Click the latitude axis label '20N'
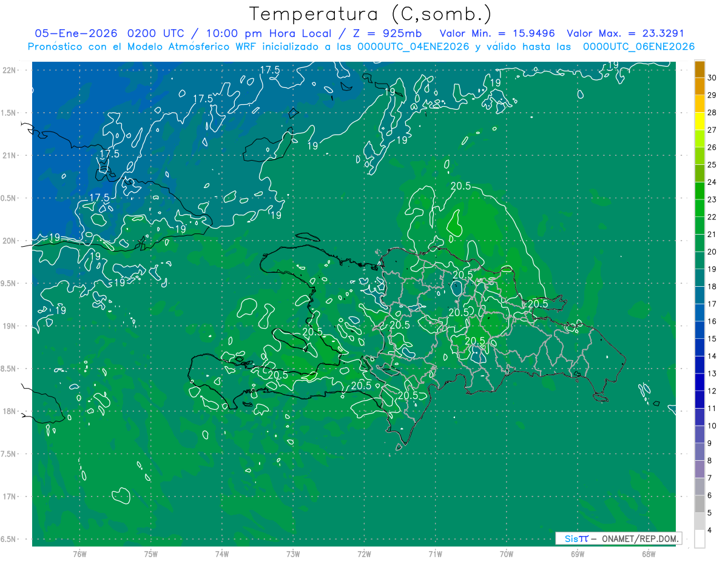Image resolution: width=728 pixels, height=562 pixels. [x=10, y=241]
